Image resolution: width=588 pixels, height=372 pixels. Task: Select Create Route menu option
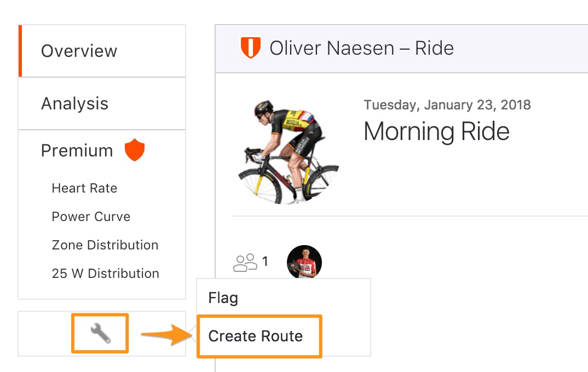point(255,336)
